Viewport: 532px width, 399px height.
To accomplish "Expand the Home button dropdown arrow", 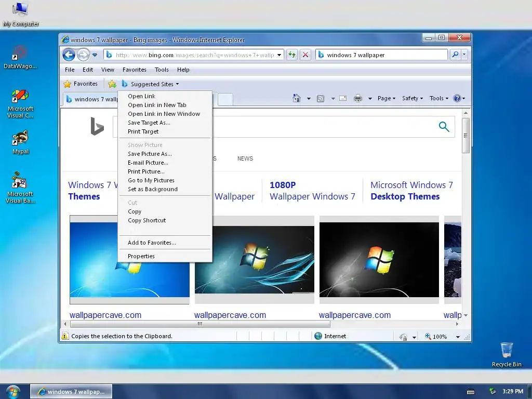I will pos(309,98).
